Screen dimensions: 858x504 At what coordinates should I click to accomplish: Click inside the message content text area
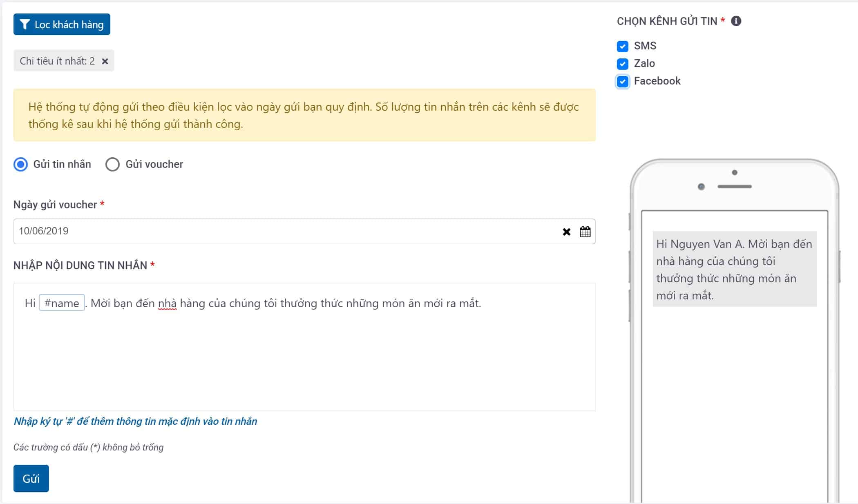[x=304, y=347]
